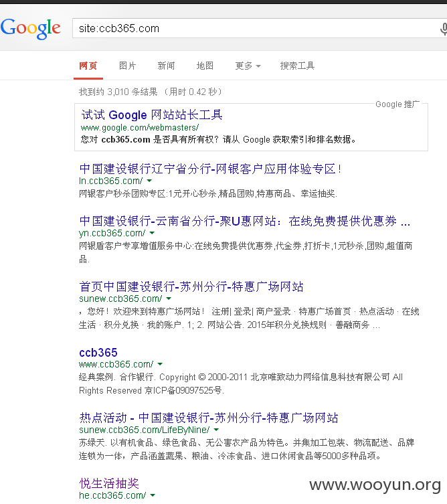Expand dropdown arrow next to sunew.ccb365.com/LifeByNine/

[217, 430]
